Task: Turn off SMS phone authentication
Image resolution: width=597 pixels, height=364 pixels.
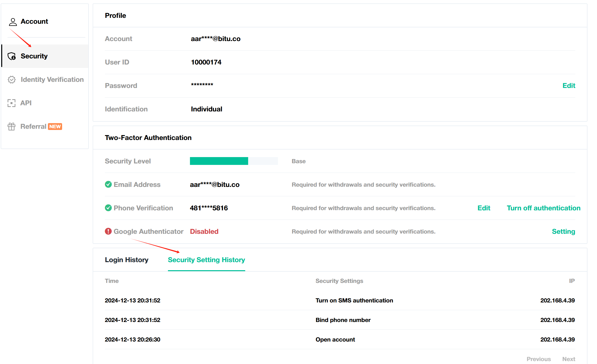Action: pyautogui.click(x=543, y=208)
